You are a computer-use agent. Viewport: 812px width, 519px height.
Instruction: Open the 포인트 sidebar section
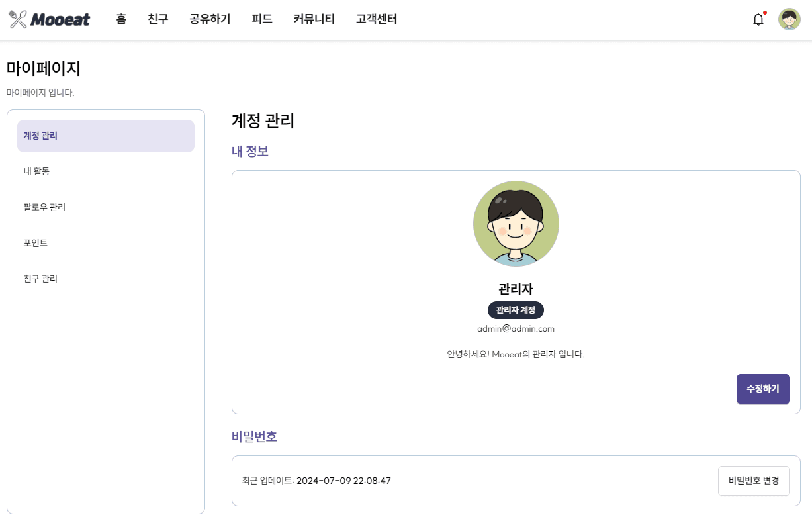pyautogui.click(x=105, y=242)
